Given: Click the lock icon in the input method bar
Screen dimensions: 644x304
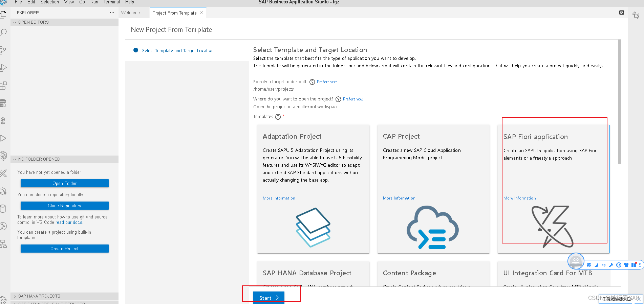Looking at the screenshot, I should 640,265.
